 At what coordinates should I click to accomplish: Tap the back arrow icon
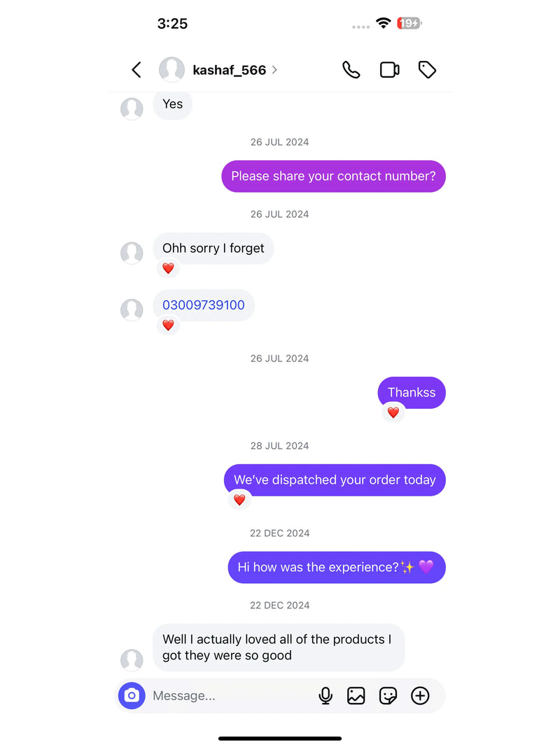pyautogui.click(x=136, y=70)
